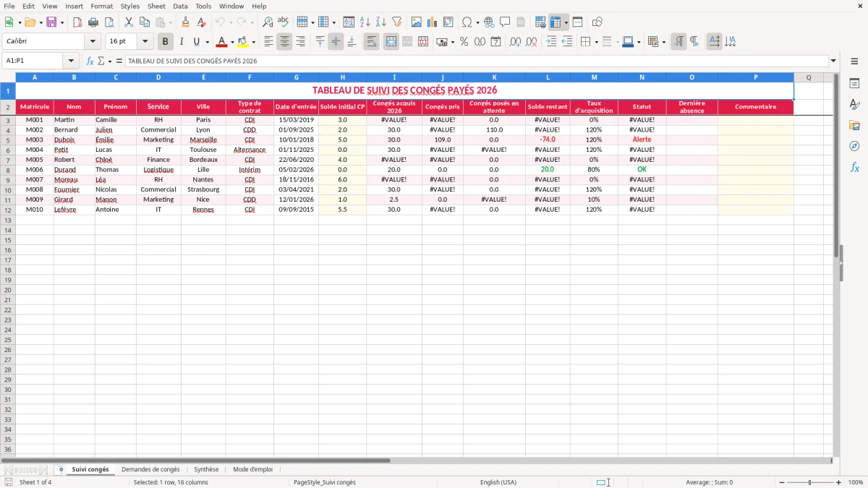
Task: Open the Format menu
Action: coord(101,6)
